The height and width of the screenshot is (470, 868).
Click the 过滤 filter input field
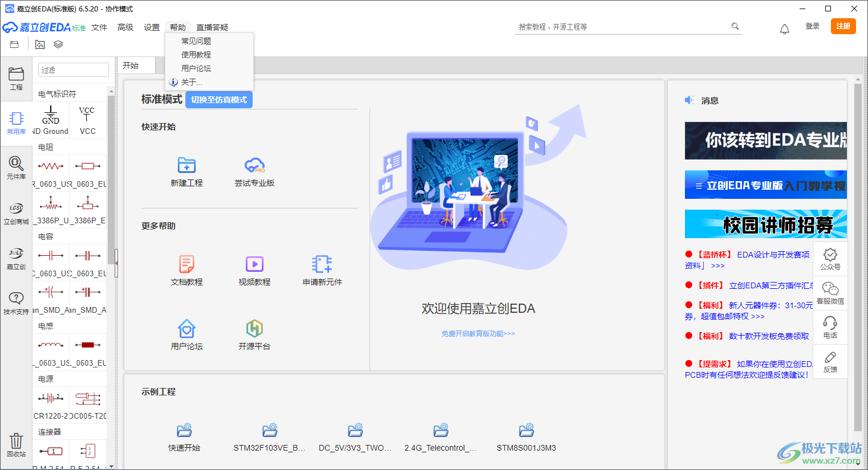[x=74, y=70]
